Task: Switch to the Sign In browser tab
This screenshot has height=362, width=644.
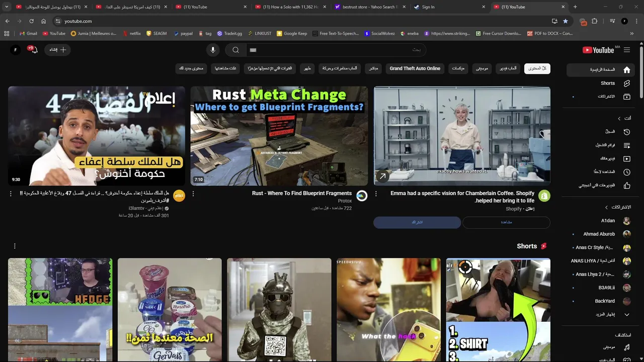Action: click(x=449, y=7)
